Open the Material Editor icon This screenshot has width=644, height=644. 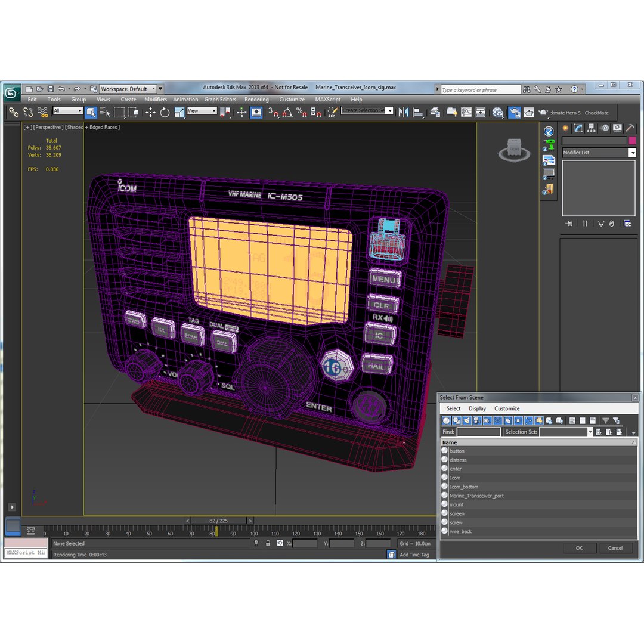(x=498, y=112)
